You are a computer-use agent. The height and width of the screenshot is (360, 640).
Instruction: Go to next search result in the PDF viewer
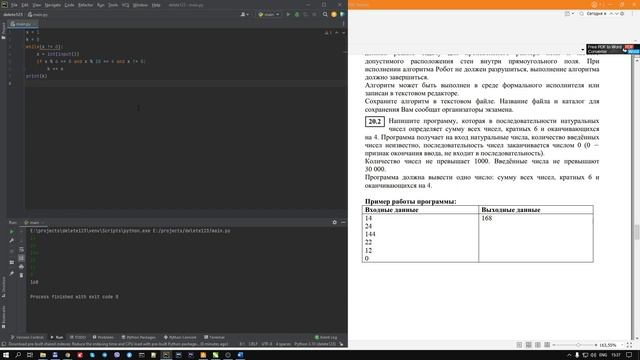tap(617, 13)
